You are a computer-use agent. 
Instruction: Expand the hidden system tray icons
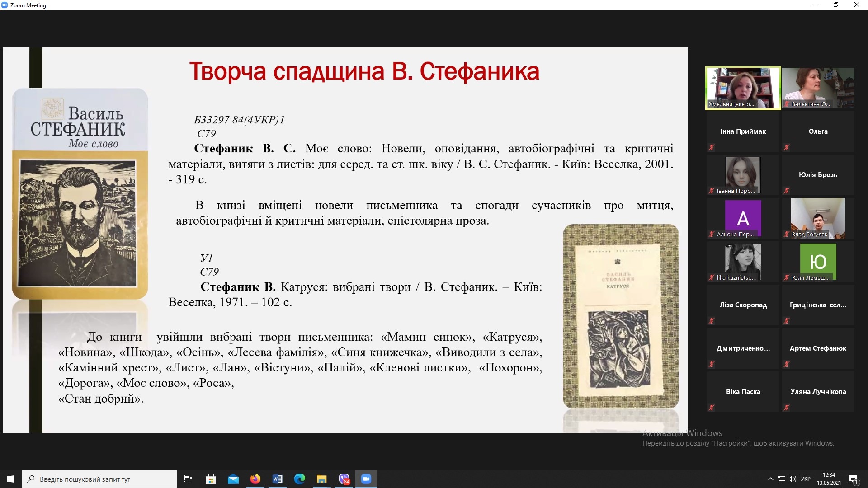pyautogui.click(x=770, y=479)
